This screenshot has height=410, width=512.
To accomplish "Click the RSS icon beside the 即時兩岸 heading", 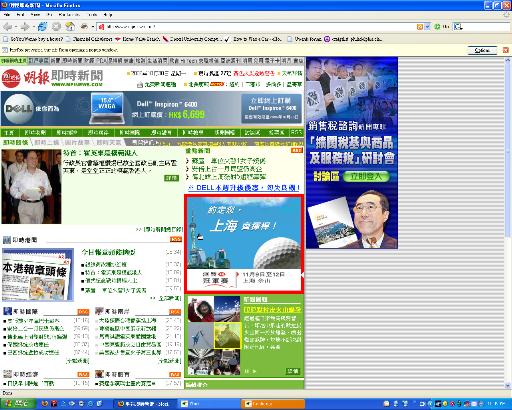I will click(175, 312).
